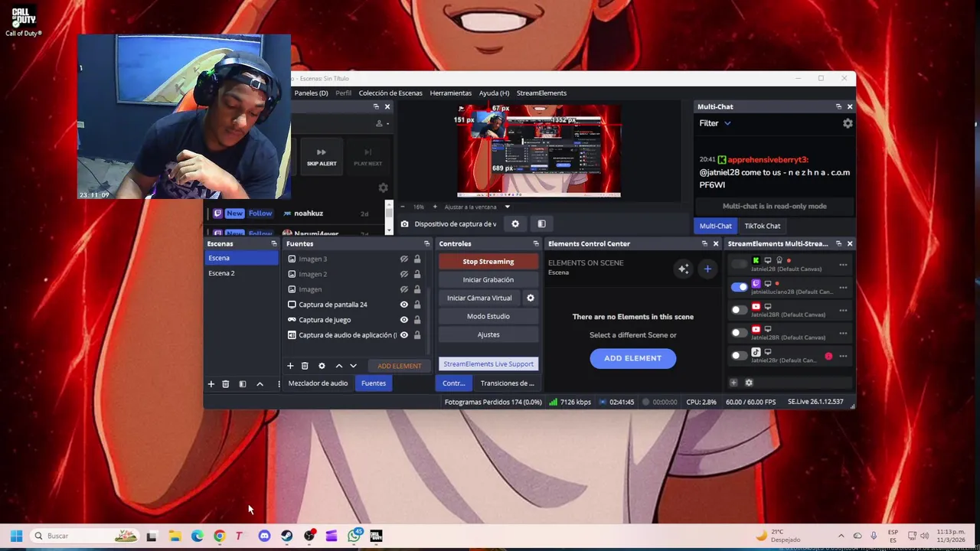Open the Multi-Stream panel settings gear
Image resolution: width=980 pixels, height=551 pixels.
[x=749, y=383]
